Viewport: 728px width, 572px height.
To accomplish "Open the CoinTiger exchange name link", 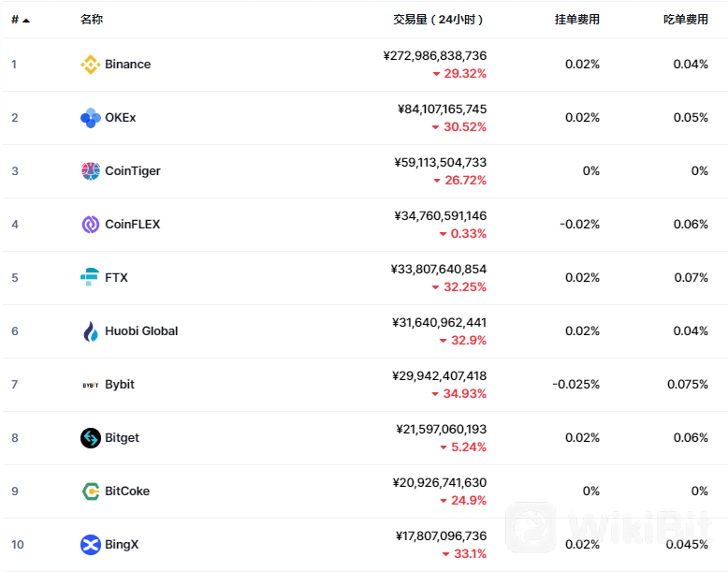I will click(133, 171).
